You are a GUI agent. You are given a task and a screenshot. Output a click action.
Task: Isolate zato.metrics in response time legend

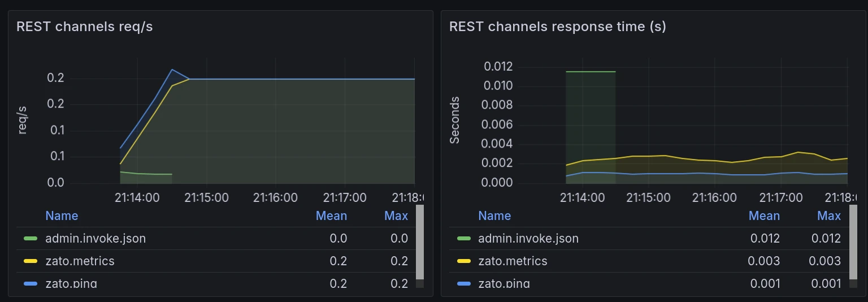[513, 261]
